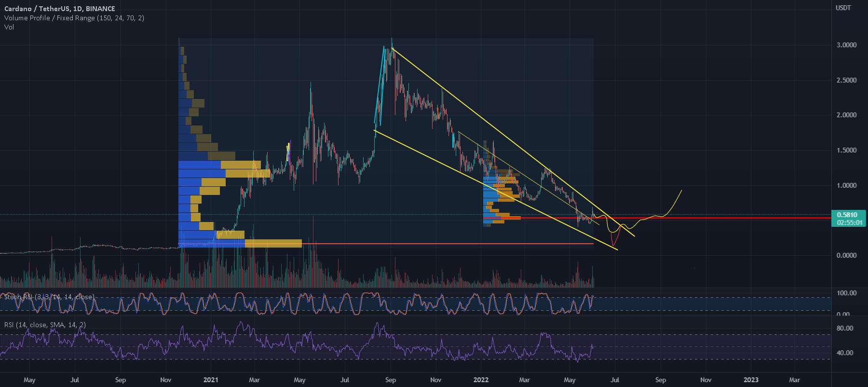Click the 1.5000 price axis label
Screen dimensions: 868x387
coord(846,150)
